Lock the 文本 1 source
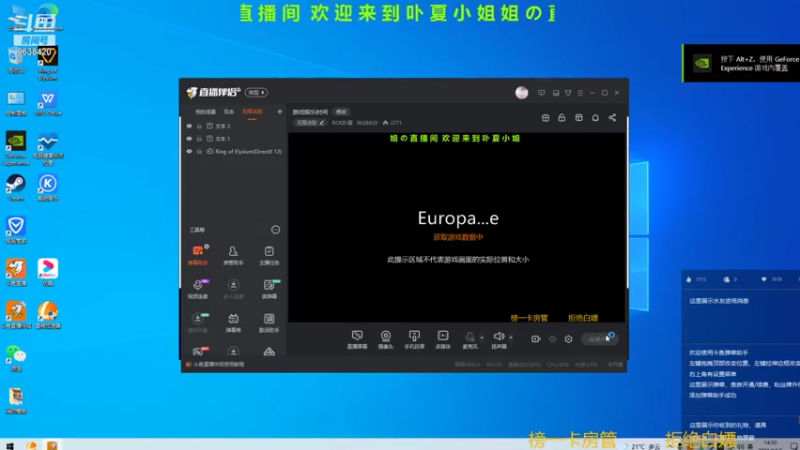 pos(199,139)
